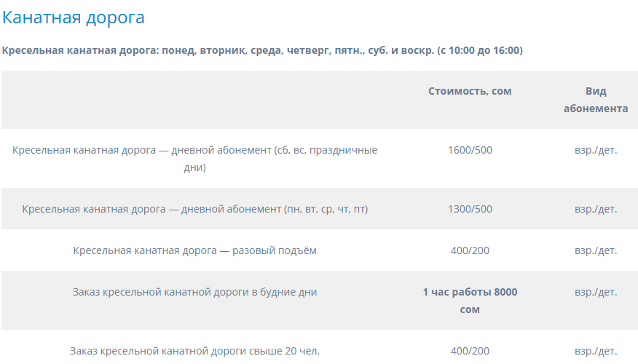The width and height of the screenshot is (638, 364).
Task: Click the 1300/500 price cell
Action: coord(470,209)
